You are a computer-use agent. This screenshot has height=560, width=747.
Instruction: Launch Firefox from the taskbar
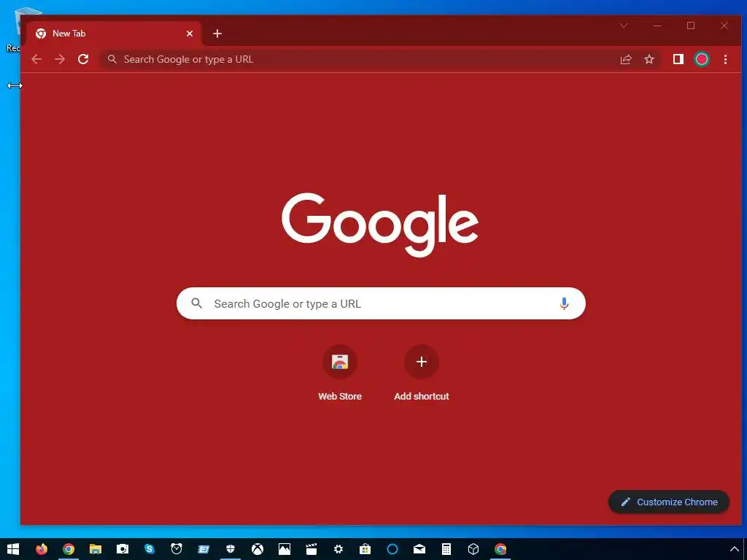tap(42, 549)
